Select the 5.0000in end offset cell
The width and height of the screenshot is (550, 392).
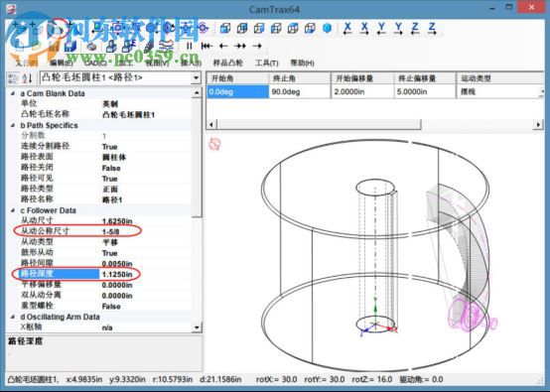point(425,92)
